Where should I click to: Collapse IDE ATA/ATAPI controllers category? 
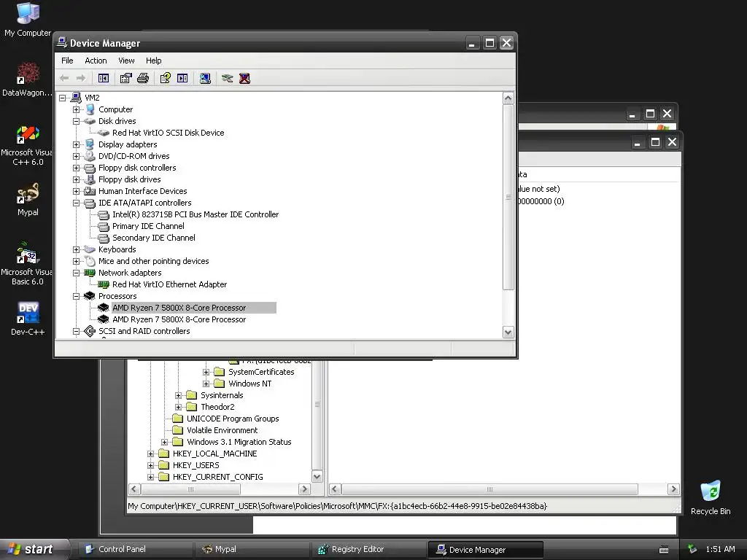76,203
